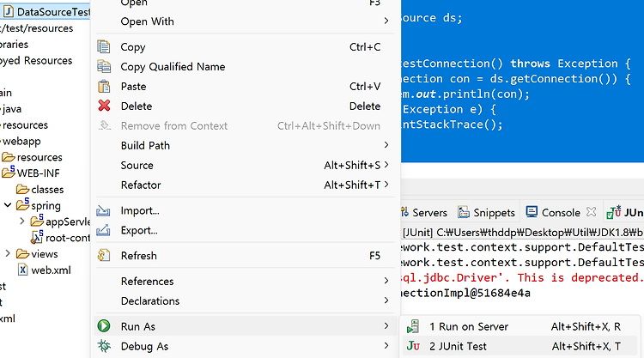Click the Paste clipboard icon
This screenshot has height=358, width=644.
tap(104, 86)
